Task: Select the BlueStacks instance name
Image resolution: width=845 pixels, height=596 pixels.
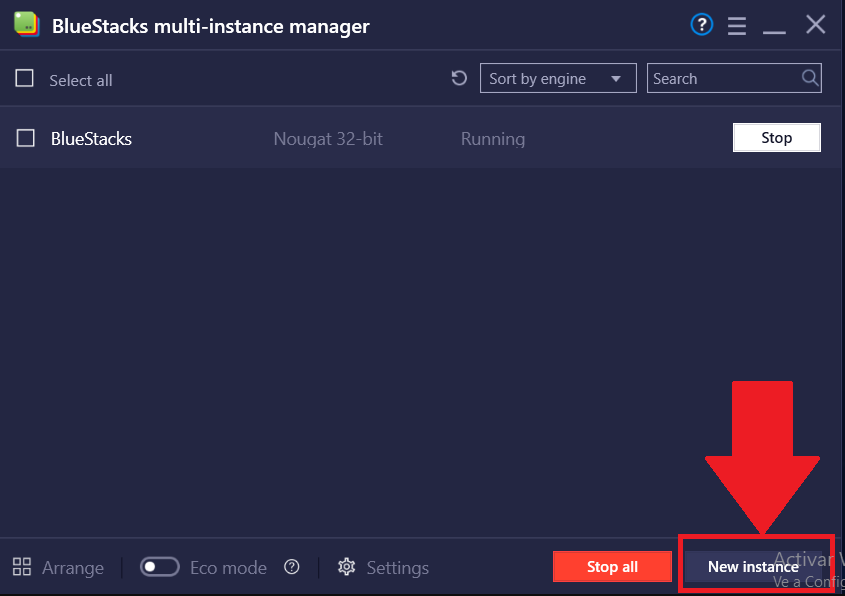Action: click(x=91, y=138)
